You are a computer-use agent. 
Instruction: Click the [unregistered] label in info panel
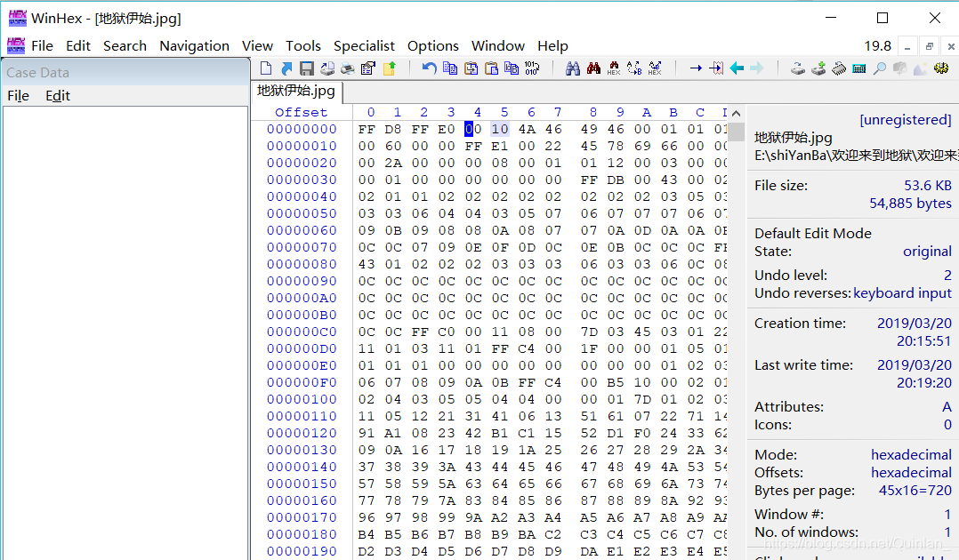(906, 120)
